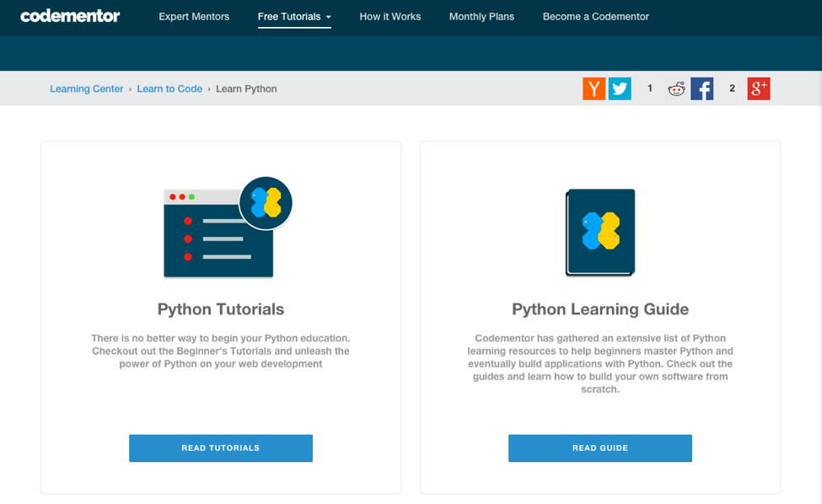The width and height of the screenshot is (822, 504).
Task: Share page on Facebook icon
Action: [702, 88]
